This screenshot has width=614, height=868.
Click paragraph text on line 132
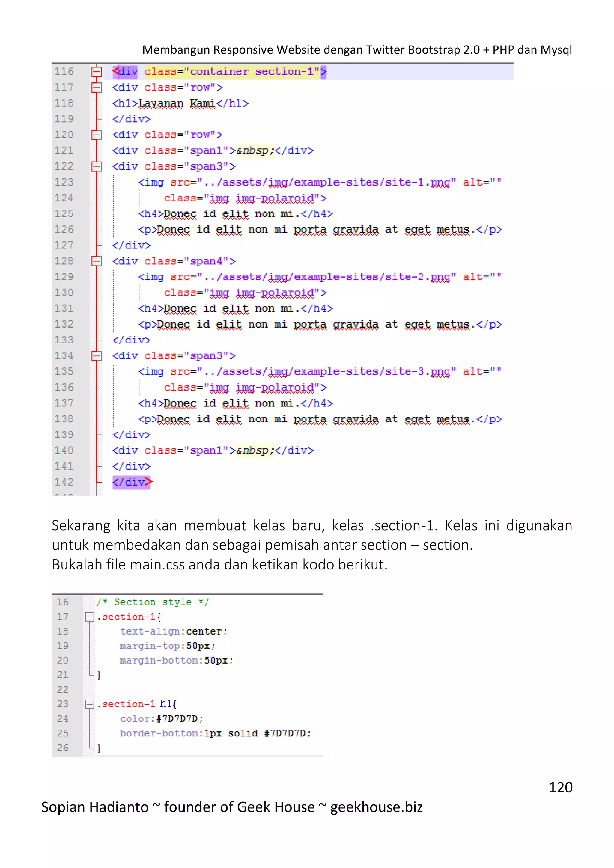[317, 324]
